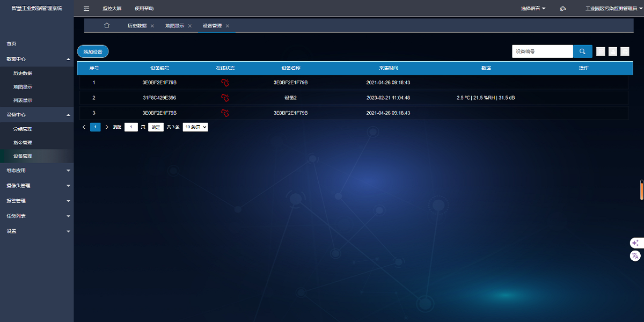Click the 添加设备 button
Screen dimensions: 644x322
click(93, 51)
